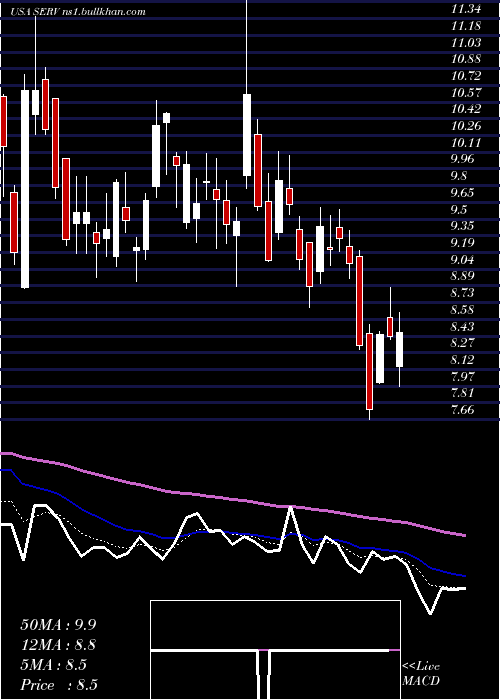Click the 10.57 price axis label
The image size is (500, 700).
pos(466,93)
